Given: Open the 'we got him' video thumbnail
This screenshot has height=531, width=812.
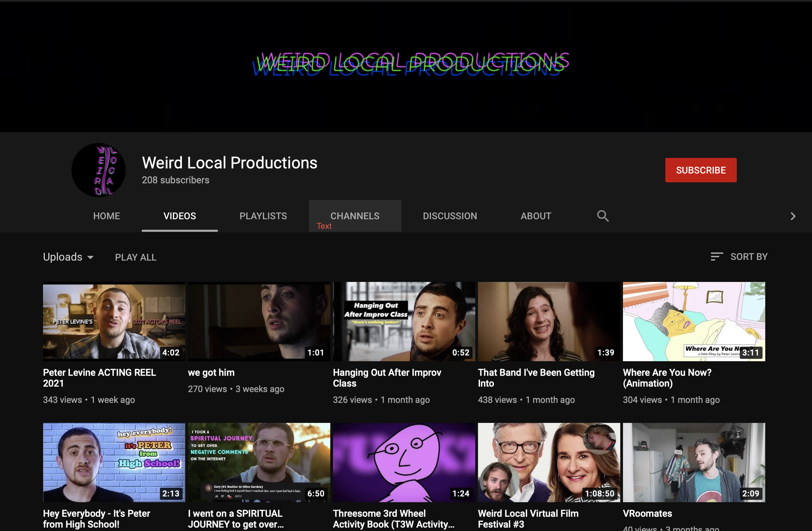Looking at the screenshot, I should [259, 321].
